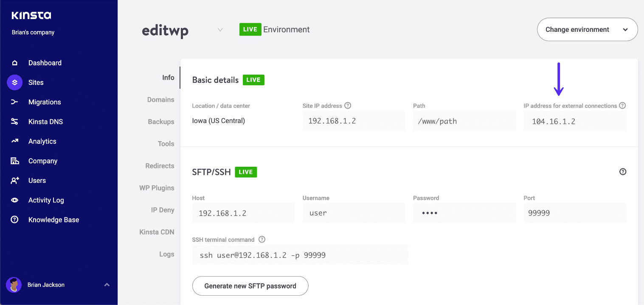Click Generate new SFTP password button
This screenshot has height=305, width=644.
[250, 286]
